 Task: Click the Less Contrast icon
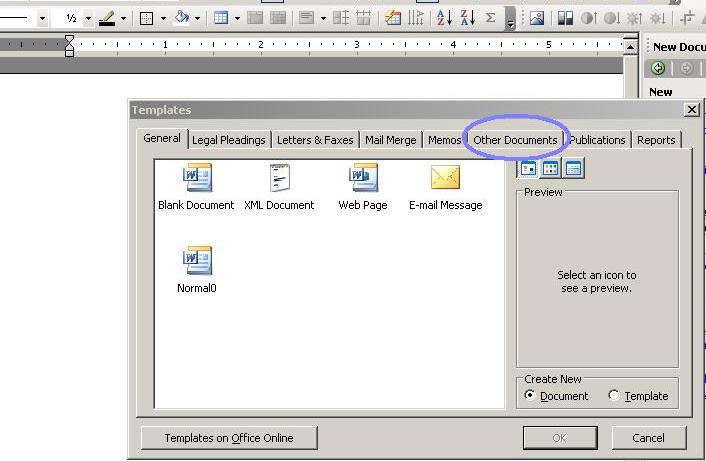pyautogui.click(x=611, y=18)
